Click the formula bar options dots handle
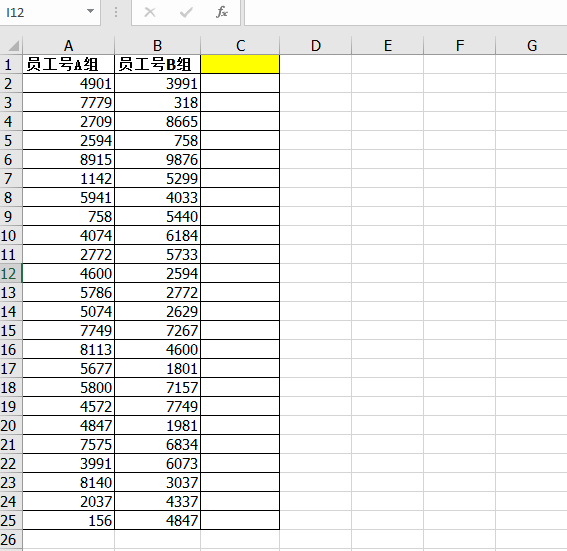This screenshot has width=567, height=551. pyautogui.click(x=116, y=13)
